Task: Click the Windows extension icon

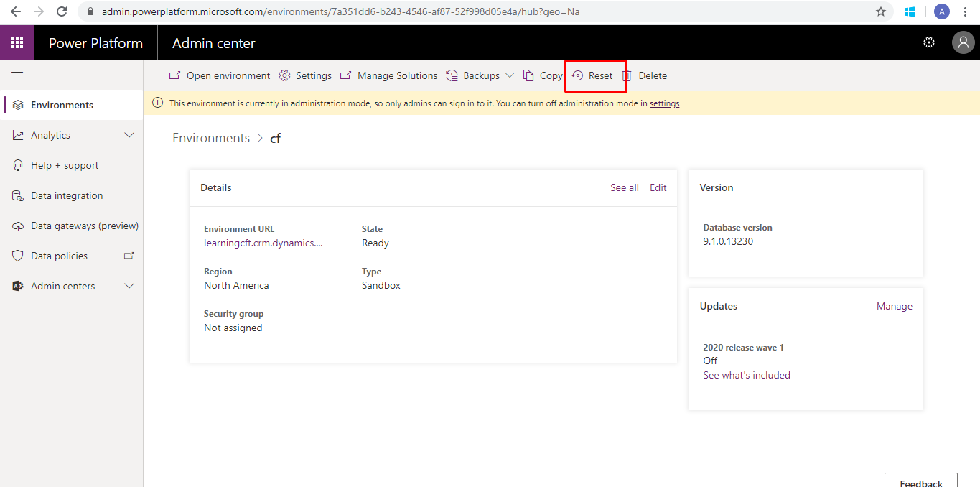Action: 910,11
